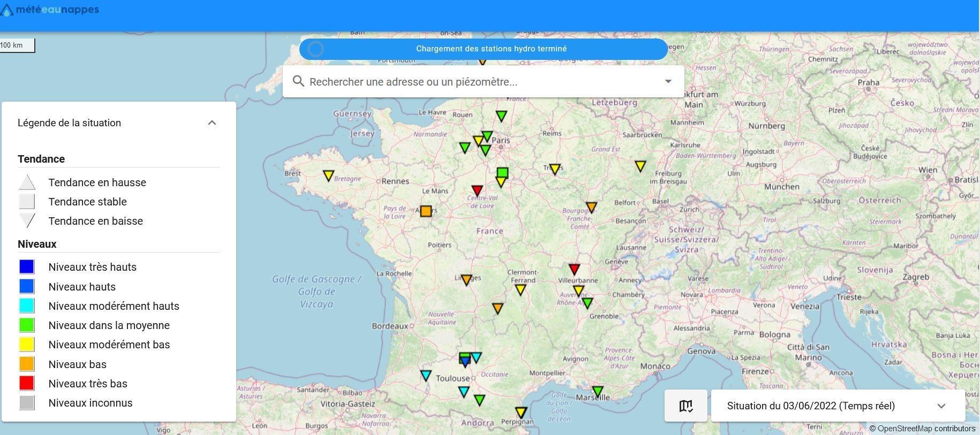Select the orange marker near Besançon
Screen dimensions: 980x435
[591, 207]
